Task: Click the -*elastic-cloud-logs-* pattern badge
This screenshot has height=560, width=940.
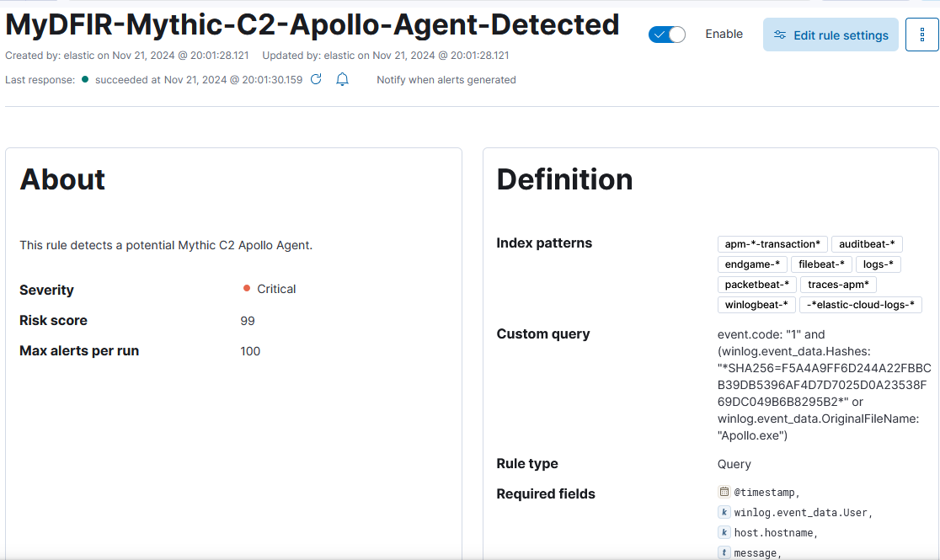Action: coord(860,305)
